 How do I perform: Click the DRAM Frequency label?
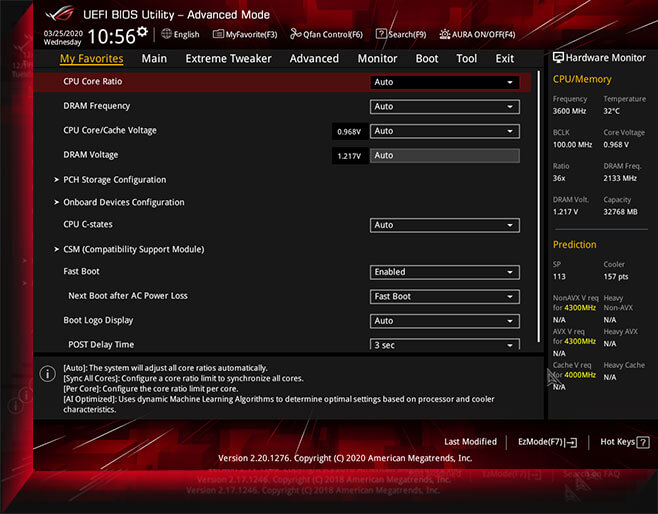97,106
